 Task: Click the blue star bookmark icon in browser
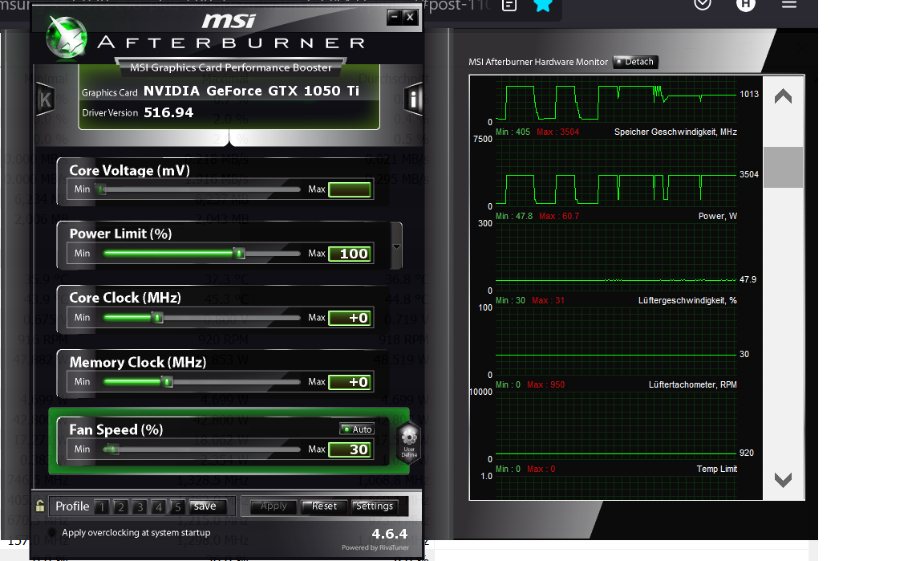[543, 6]
